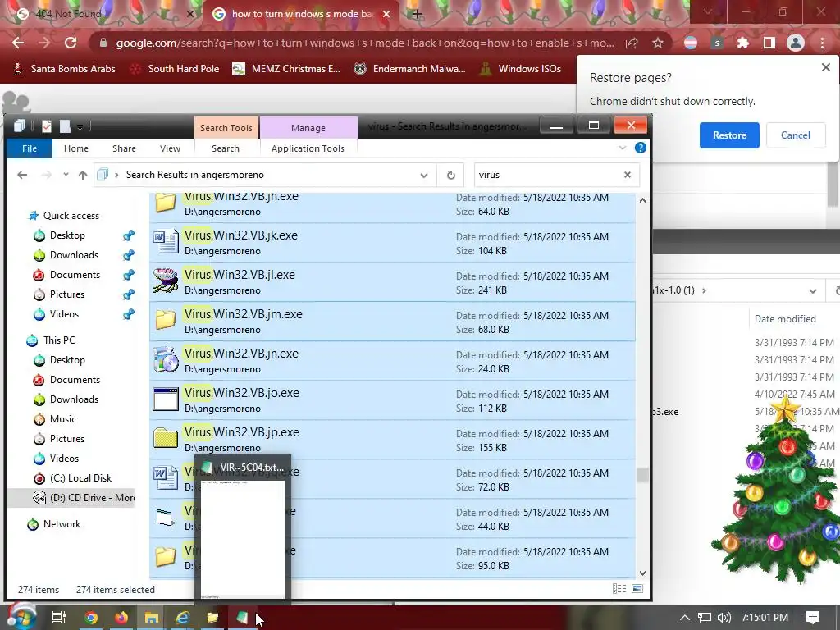
Task: Select Network in sidebar
Action: pyautogui.click(x=62, y=524)
